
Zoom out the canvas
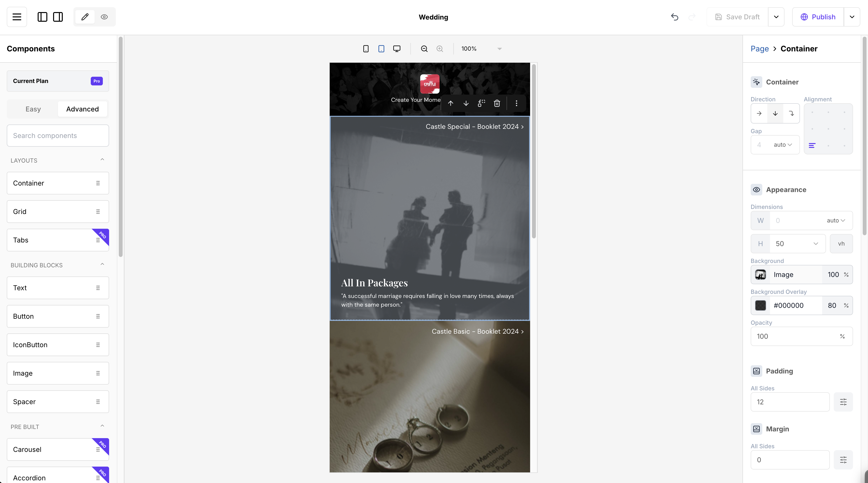point(424,49)
